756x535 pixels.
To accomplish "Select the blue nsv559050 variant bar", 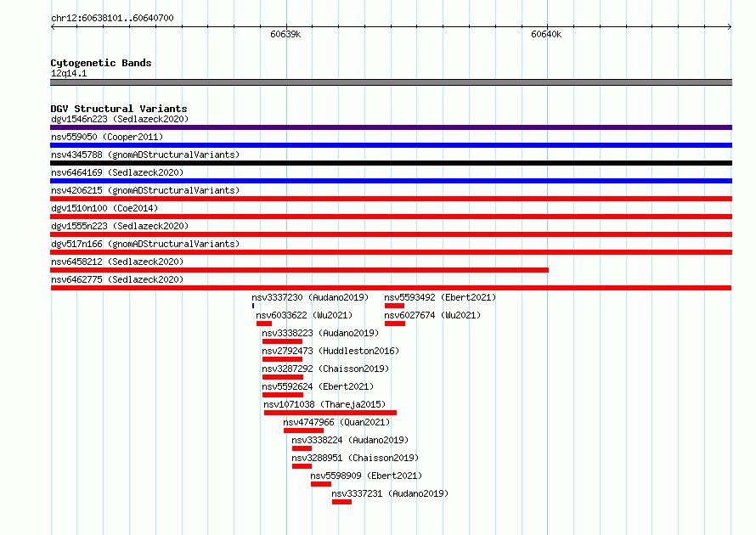I will click(x=391, y=145).
